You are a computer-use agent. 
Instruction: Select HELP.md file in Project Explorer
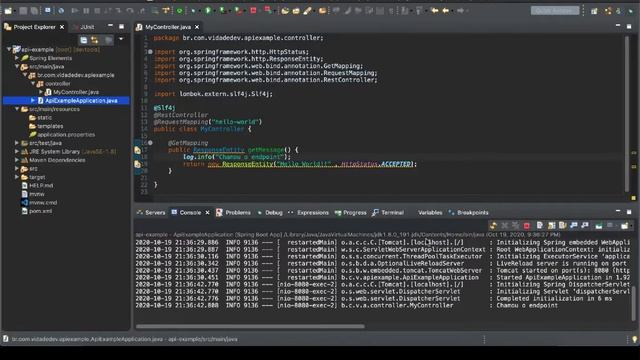click(41, 185)
